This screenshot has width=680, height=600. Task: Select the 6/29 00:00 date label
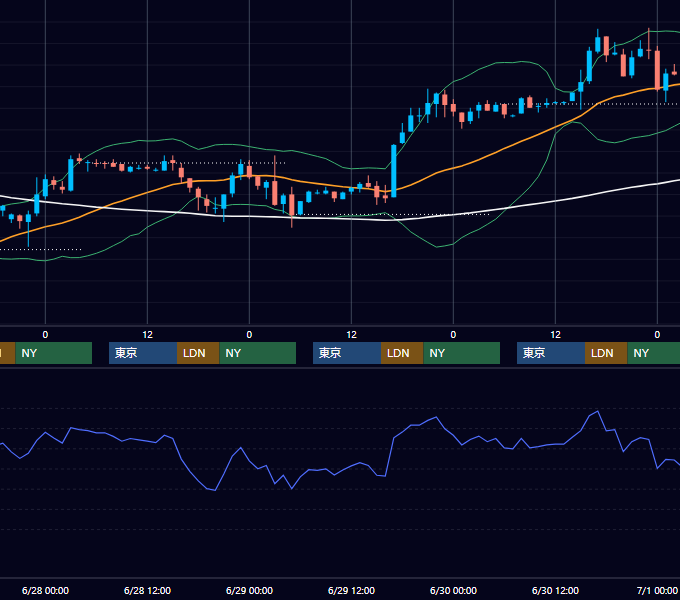coord(249,590)
